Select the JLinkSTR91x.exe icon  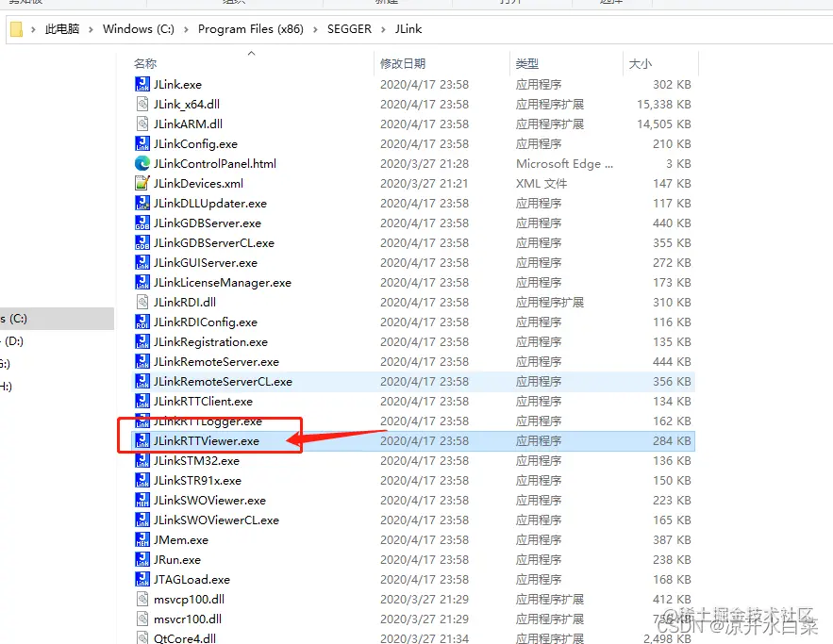point(142,481)
